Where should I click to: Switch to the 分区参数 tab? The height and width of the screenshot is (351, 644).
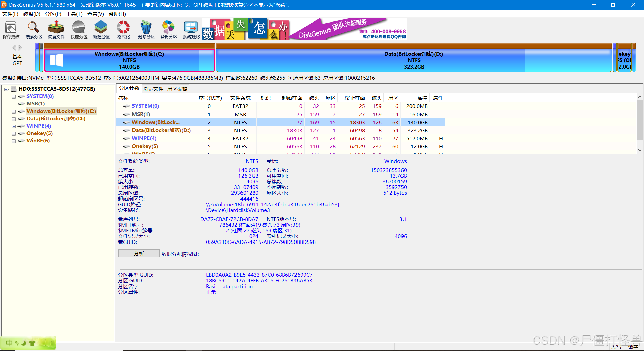[129, 88]
